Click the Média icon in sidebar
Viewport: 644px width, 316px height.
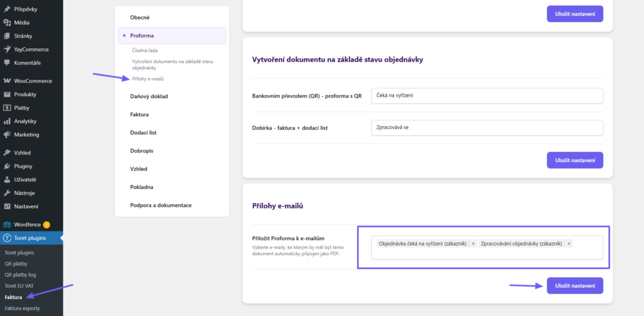[6, 23]
